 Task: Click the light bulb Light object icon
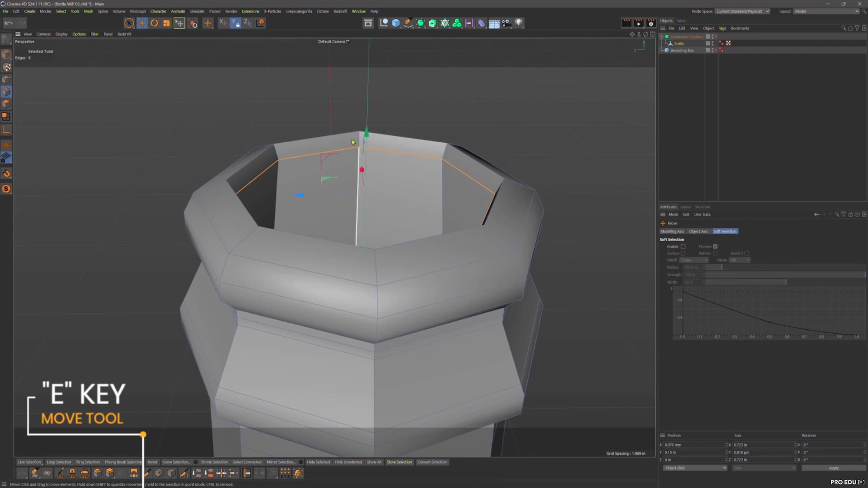[519, 23]
